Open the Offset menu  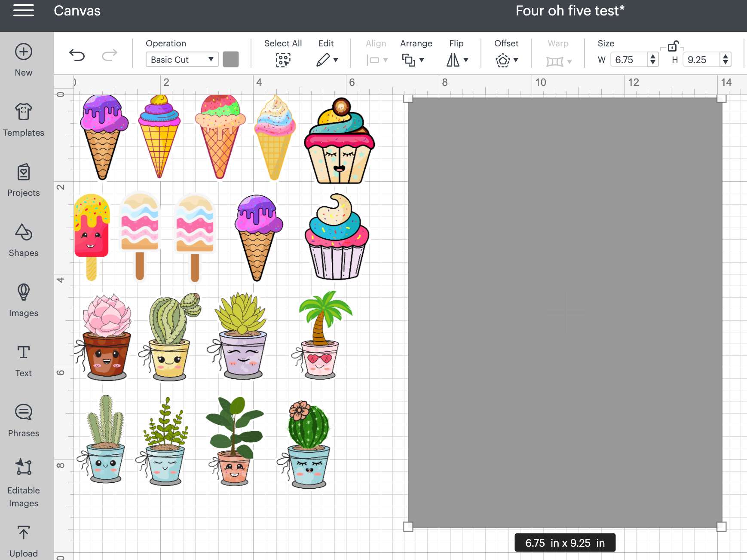(506, 60)
